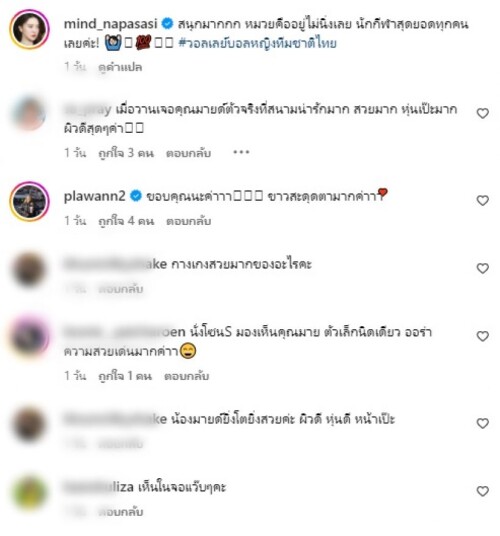Open mind_napasasi's profile picture
500x536 pixels.
(29, 29)
